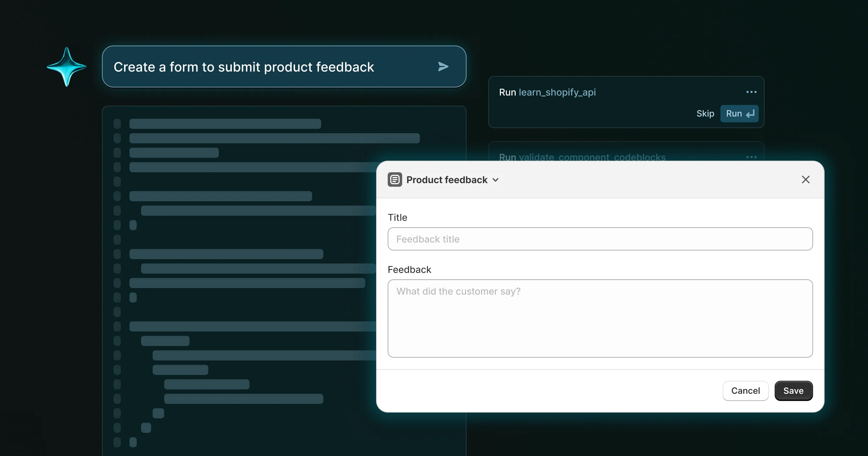
Task: Open the overflow menu on validate_component_codeblocks card
Action: click(x=751, y=157)
